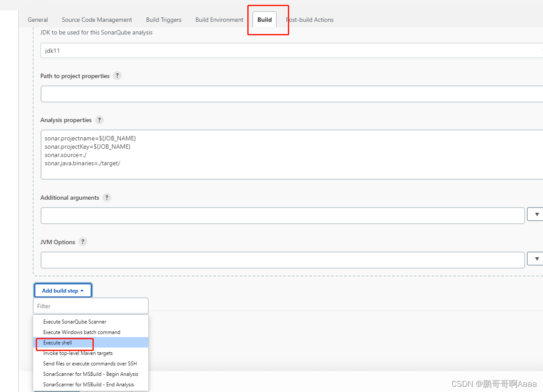
Task: Choose SonarScanner for MSBuild - Begin Analysis
Action: pos(91,374)
